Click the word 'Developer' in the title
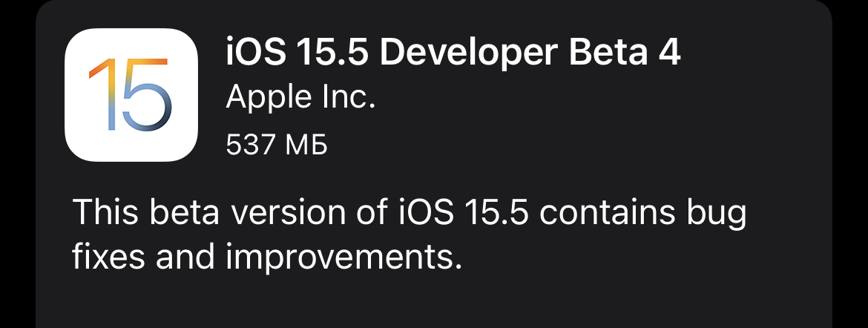This screenshot has width=868, height=328. pos(469,53)
